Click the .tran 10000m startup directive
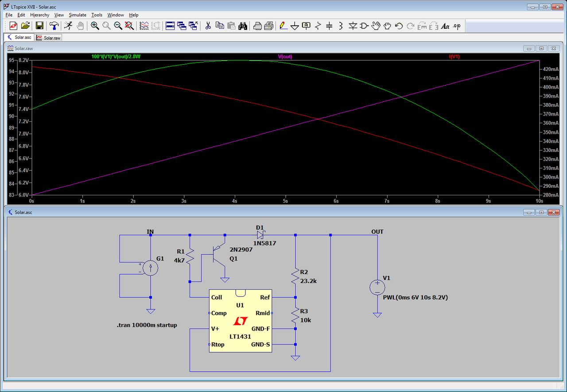Viewport: 567px width, 392px height. point(147,325)
